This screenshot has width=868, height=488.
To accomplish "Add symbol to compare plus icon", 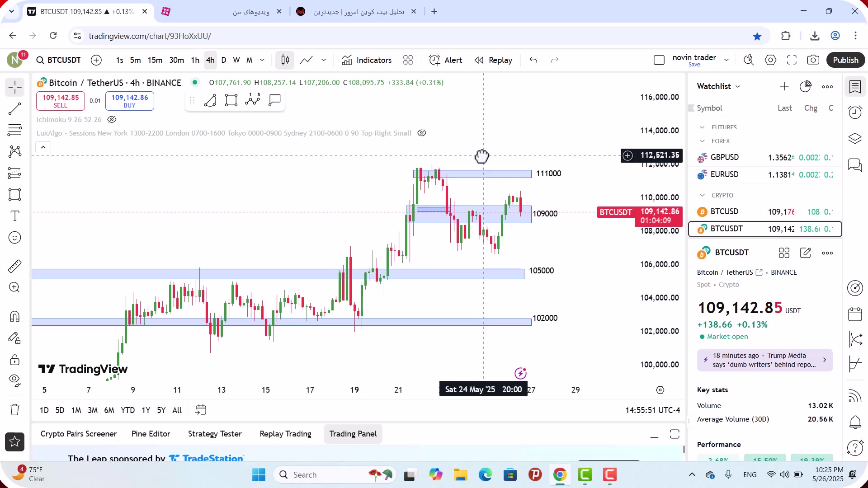I will (96, 60).
